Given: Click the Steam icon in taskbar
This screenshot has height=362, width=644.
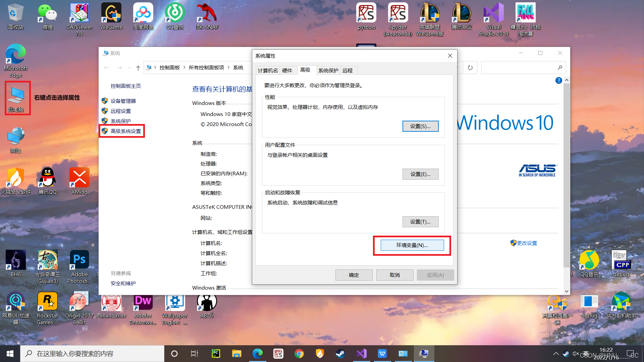Looking at the screenshot, I should pos(340,354).
